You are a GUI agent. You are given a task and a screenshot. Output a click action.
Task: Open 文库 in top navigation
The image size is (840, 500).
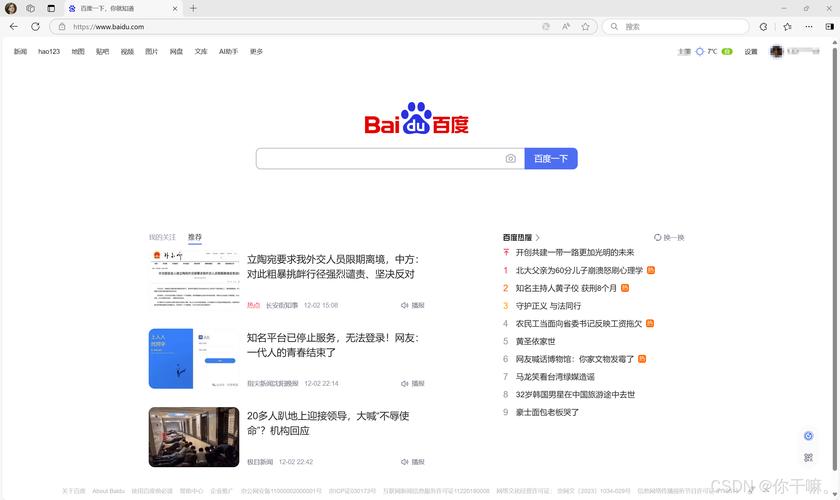(201, 51)
